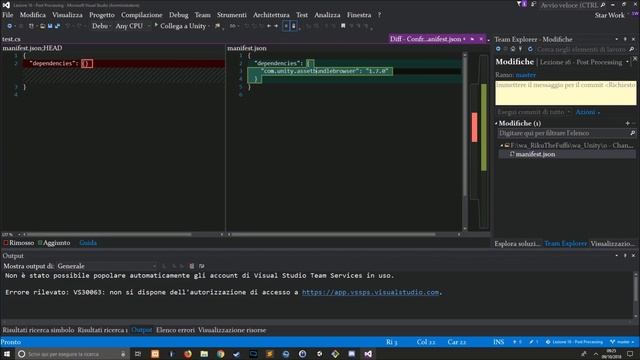Click the navigate backward toolbar icon
Screen dimensions: 640x360
(9, 26)
